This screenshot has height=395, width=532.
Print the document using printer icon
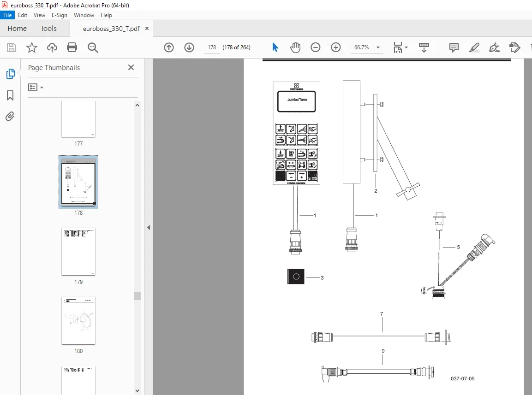[x=72, y=47]
